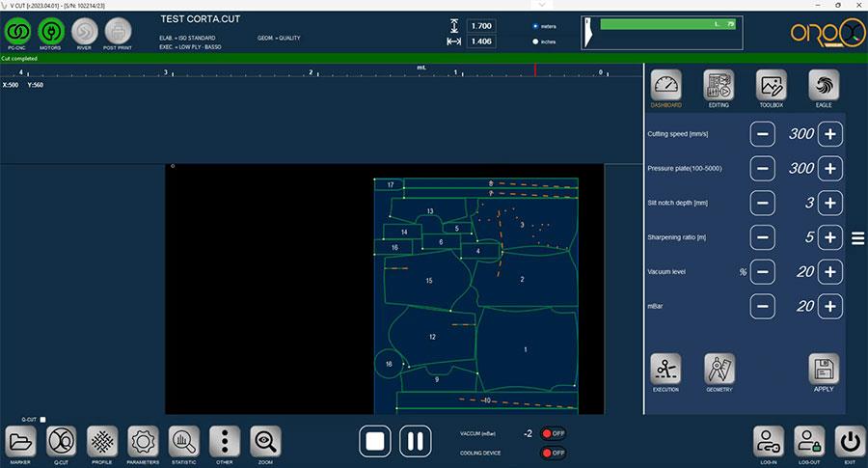Viewport: 868px width, 468px height.
Task: Open the PROFILE icon
Action: click(102, 441)
